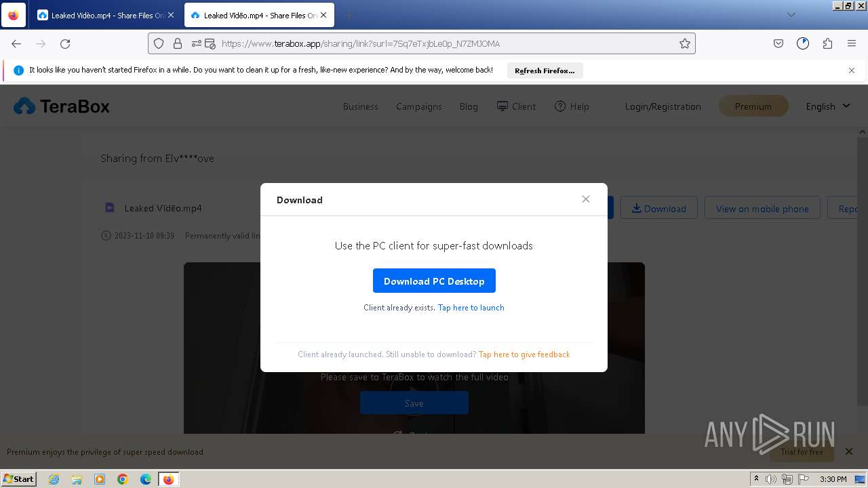Click Download PC Desktop button
This screenshot has width=868, height=488.
(434, 281)
